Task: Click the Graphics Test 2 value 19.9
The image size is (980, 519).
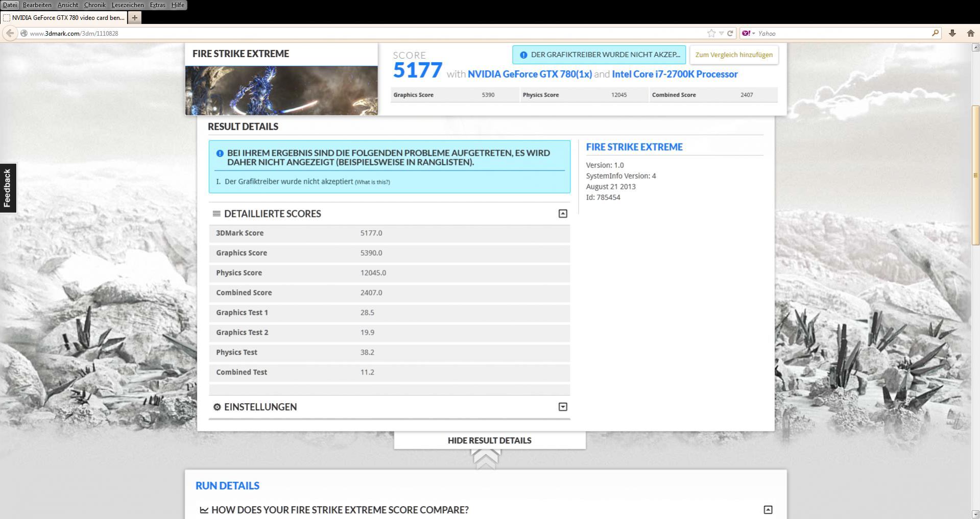Action: (367, 333)
